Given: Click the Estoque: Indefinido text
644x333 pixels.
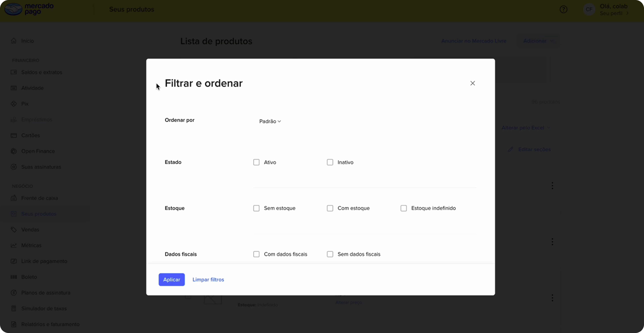Looking at the screenshot, I should point(257,305).
